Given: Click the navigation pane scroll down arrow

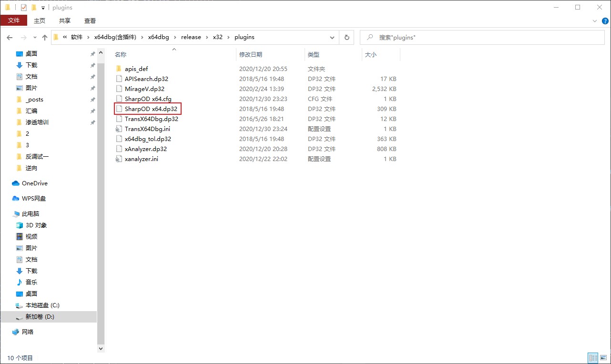Looking at the screenshot, I should 101,349.
